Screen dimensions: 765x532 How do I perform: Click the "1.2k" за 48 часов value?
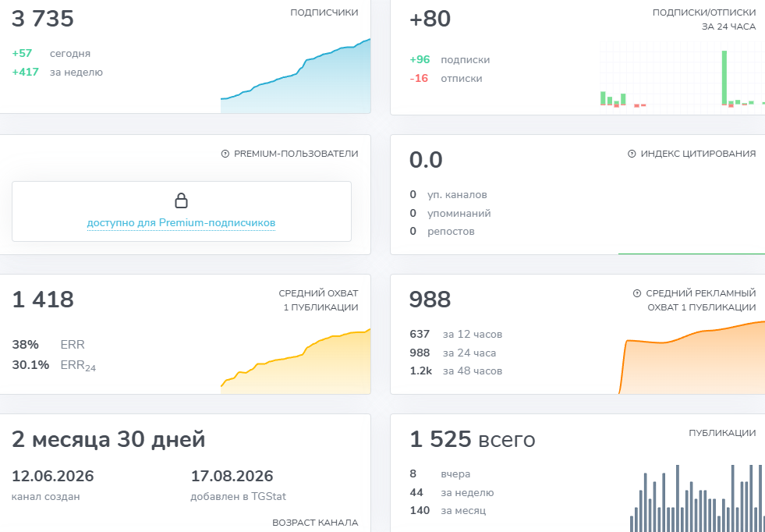(420, 371)
